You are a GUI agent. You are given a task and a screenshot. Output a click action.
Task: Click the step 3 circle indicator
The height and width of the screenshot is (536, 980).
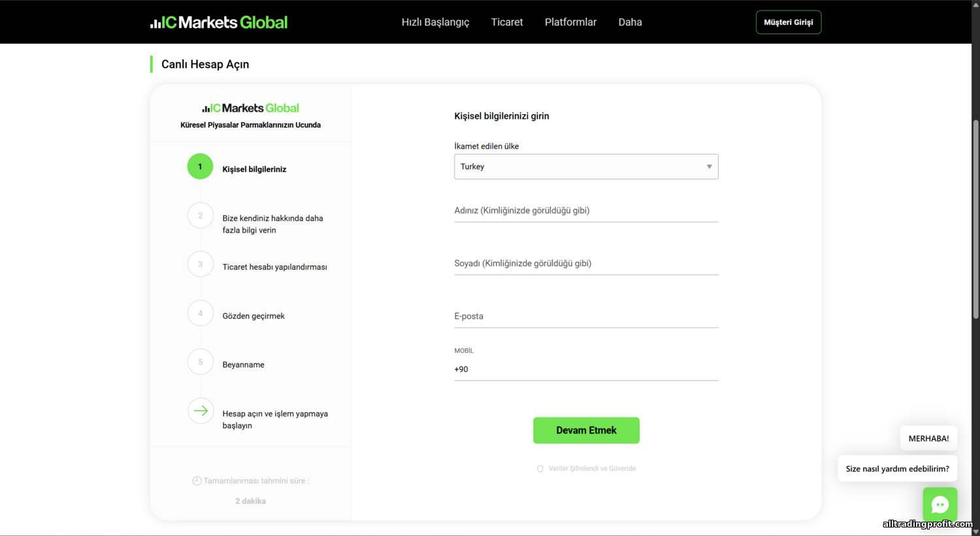200,264
